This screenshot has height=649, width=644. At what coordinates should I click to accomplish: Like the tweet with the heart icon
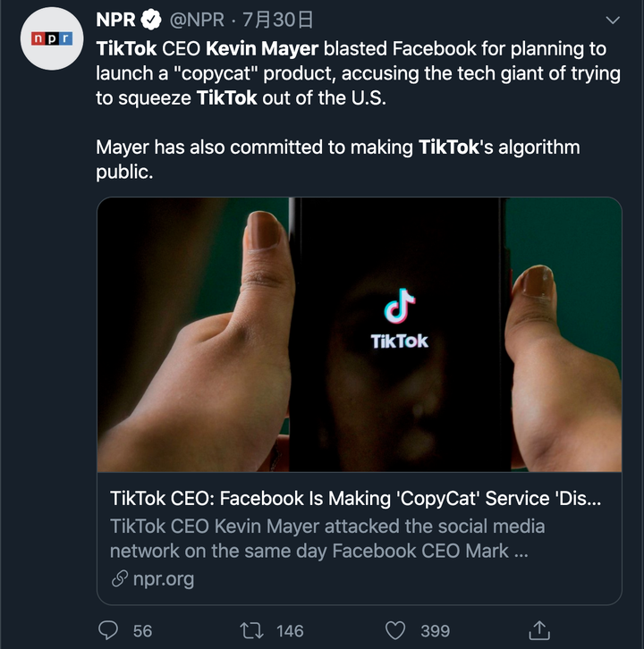point(395,630)
